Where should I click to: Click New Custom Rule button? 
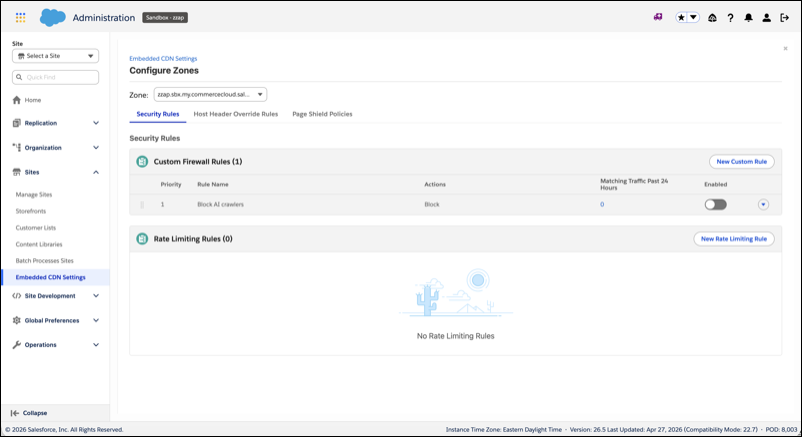point(742,162)
